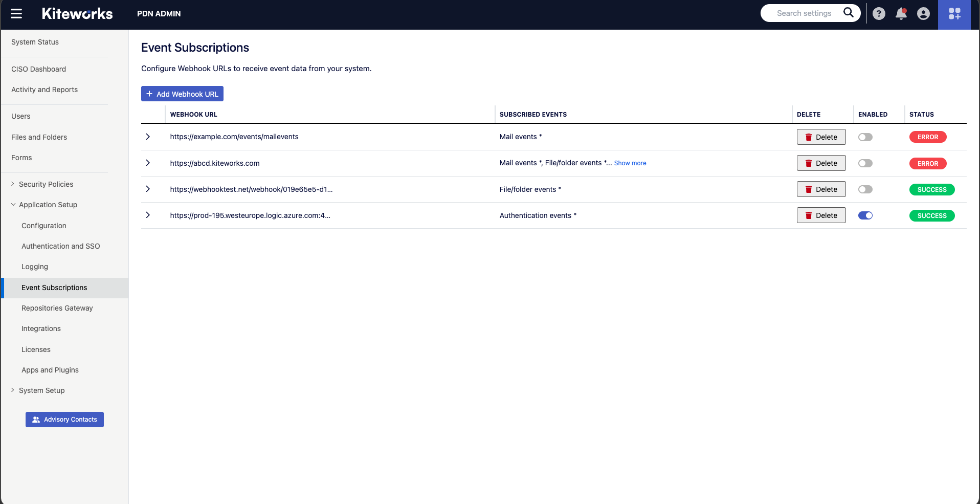The width and height of the screenshot is (980, 504).
Task: Open Configuration under Application Setup
Action: [44, 226]
